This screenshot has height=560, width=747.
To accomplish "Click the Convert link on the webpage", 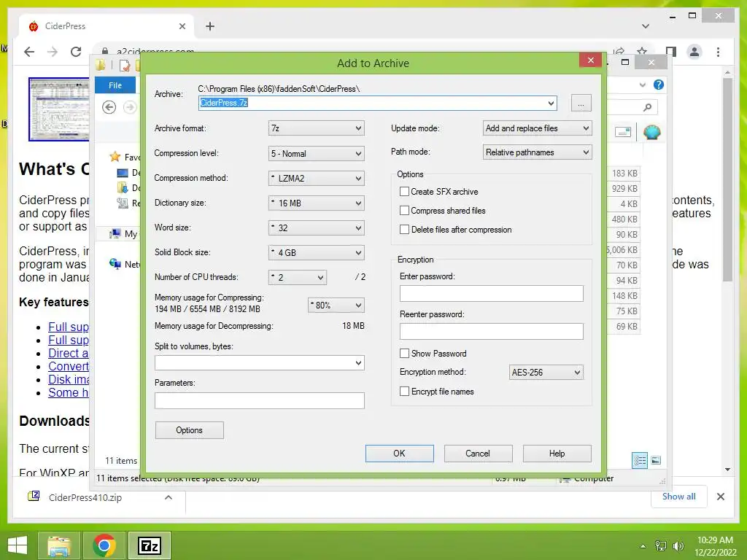I will click(69, 366).
